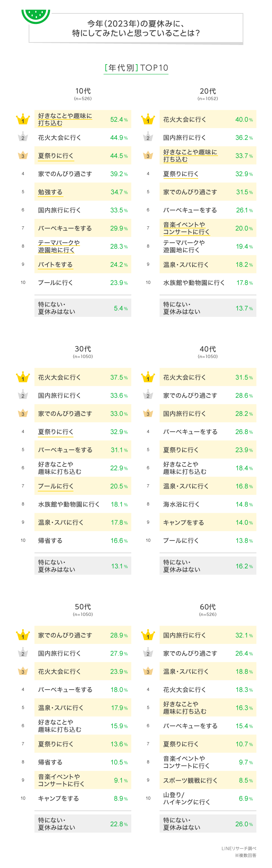
Task: Click バイトをする in the 10代 list
Action: tap(55, 265)
